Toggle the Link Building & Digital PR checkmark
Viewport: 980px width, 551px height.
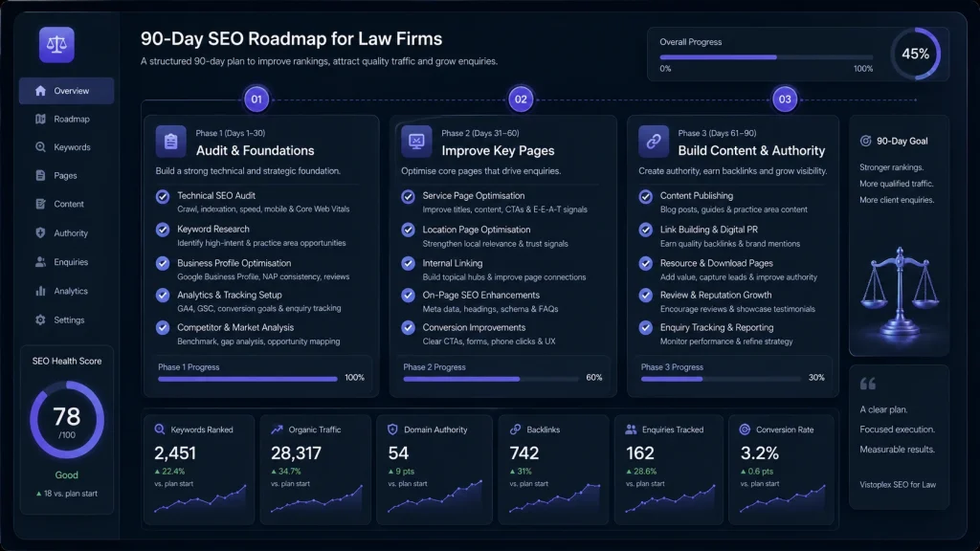coord(646,230)
